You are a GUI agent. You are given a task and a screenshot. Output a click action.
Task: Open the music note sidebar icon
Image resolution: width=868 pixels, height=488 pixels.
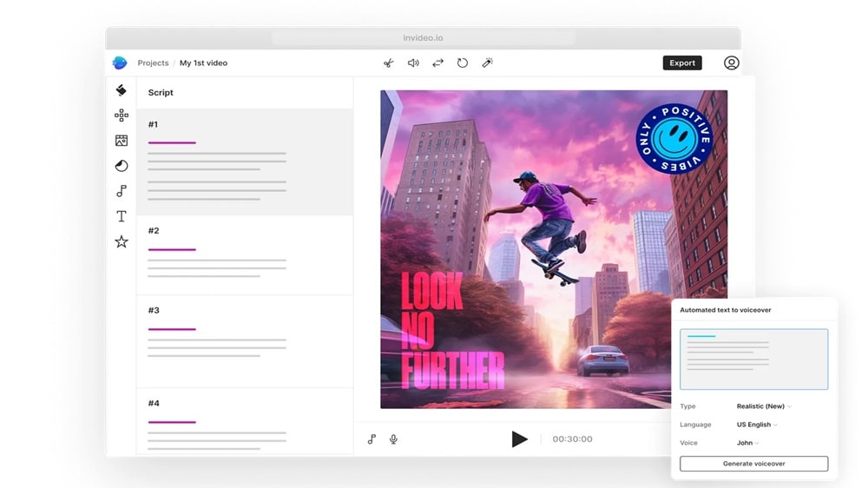click(122, 191)
